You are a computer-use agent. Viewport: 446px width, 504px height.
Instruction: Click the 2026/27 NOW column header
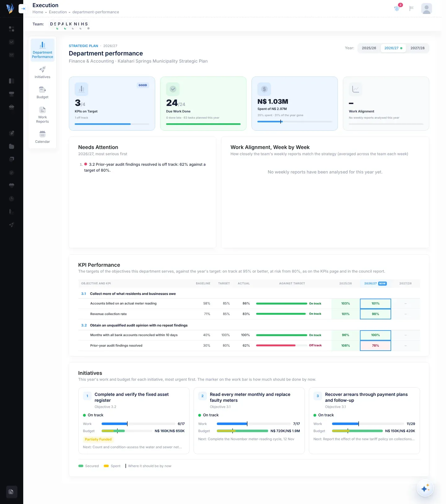[375, 283]
